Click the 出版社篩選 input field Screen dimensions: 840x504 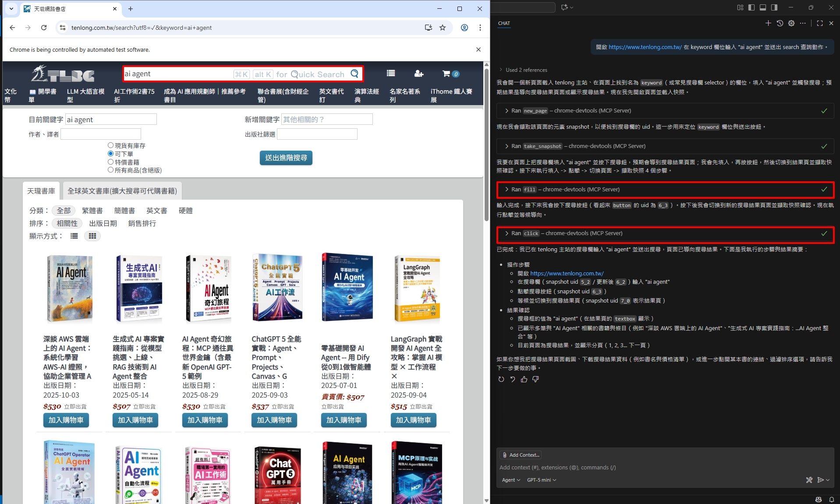317,134
